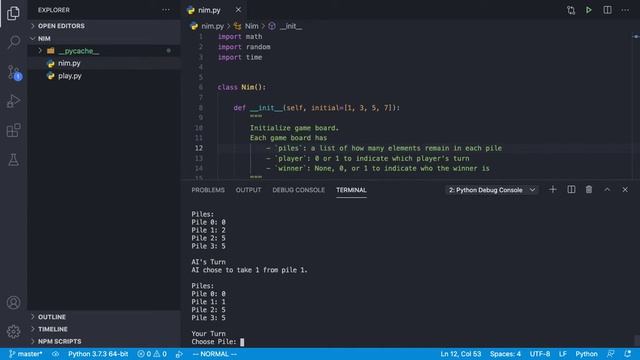Split the editor right

pos(607,10)
